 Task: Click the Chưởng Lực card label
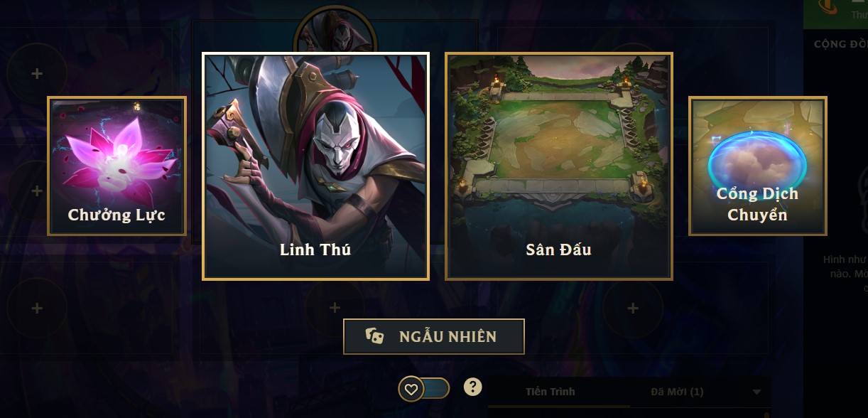click(x=116, y=215)
